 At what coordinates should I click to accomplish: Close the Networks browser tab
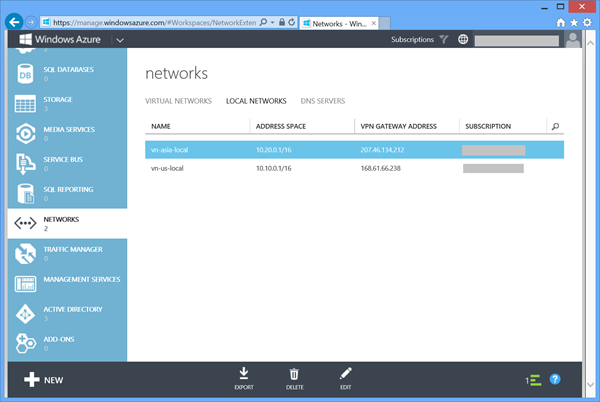pos(374,23)
